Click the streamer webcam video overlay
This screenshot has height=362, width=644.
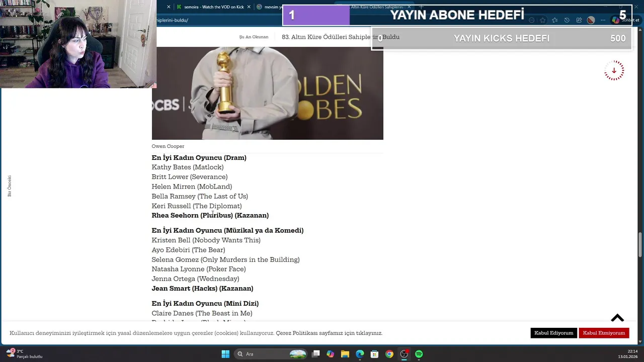pos(78,44)
